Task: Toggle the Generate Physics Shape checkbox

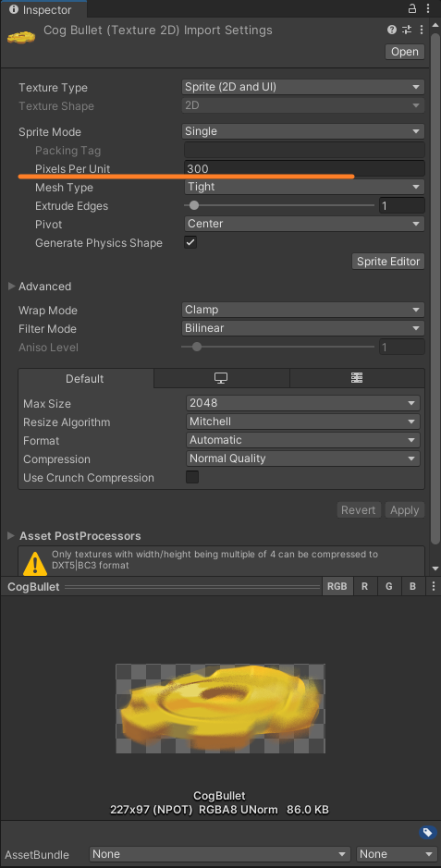Action: click(190, 242)
